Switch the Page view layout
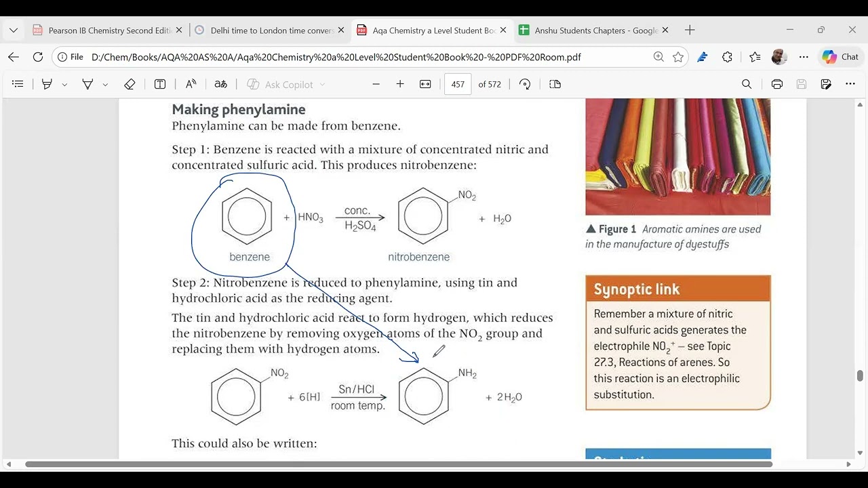Viewport: 868px width, 488px height. point(555,84)
